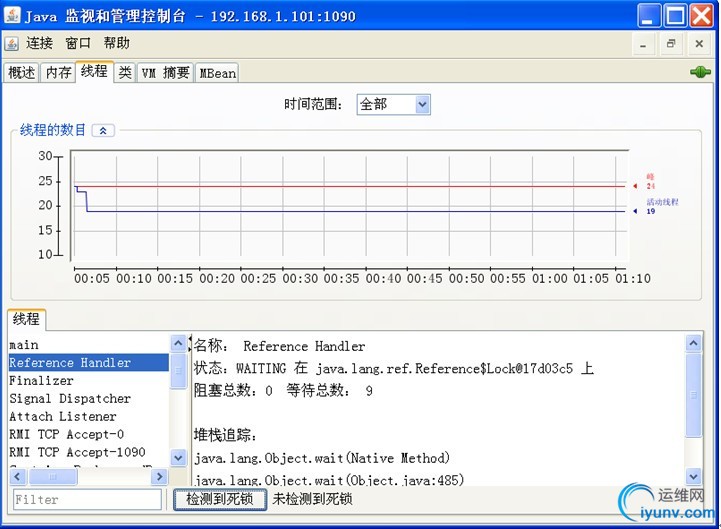The width and height of the screenshot is (721, 529).
Task: Click the thread list horizontal scrollbar thumb
Action: click(52, 477)
